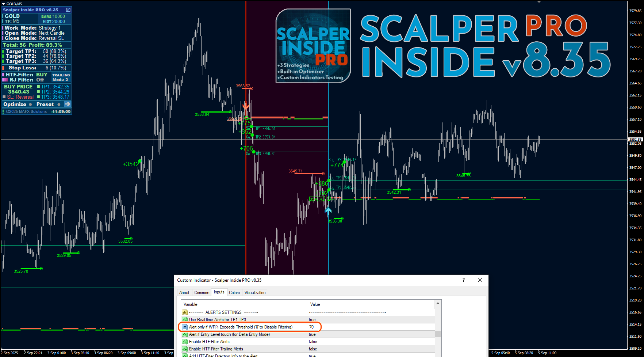Click the ALERTS SETTINGS string icon

click(185, 312)
